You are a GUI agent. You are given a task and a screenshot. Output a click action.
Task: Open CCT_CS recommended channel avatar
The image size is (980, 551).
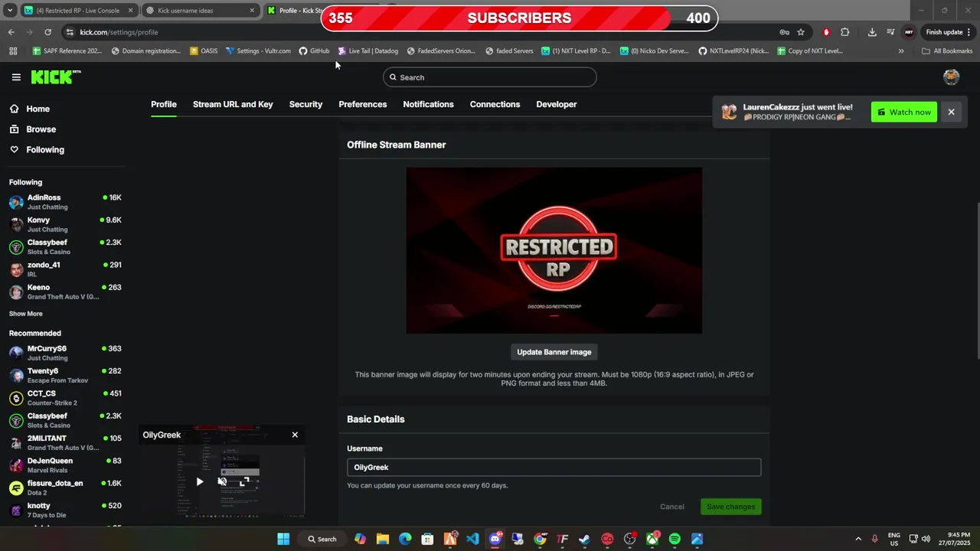coord(16,398)
